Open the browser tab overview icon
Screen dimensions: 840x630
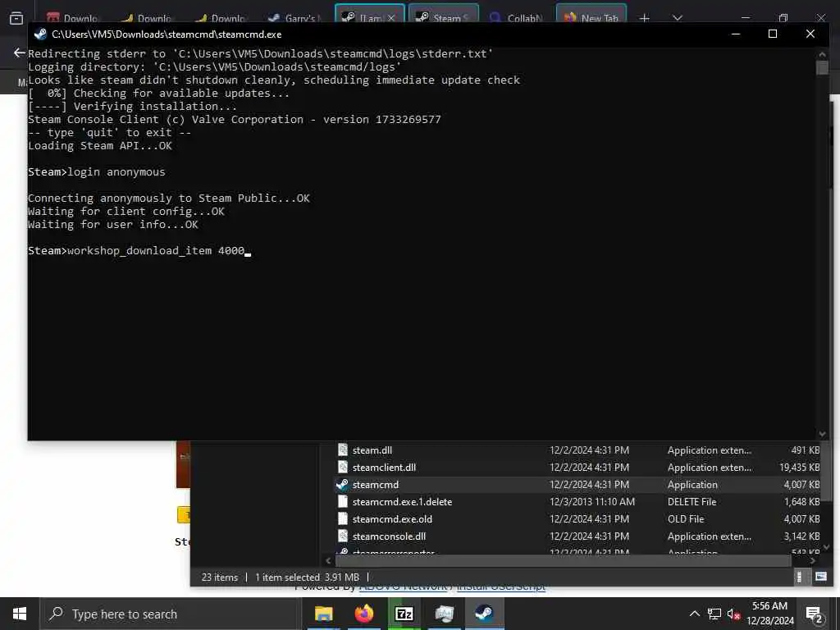(x=16, y=18)
